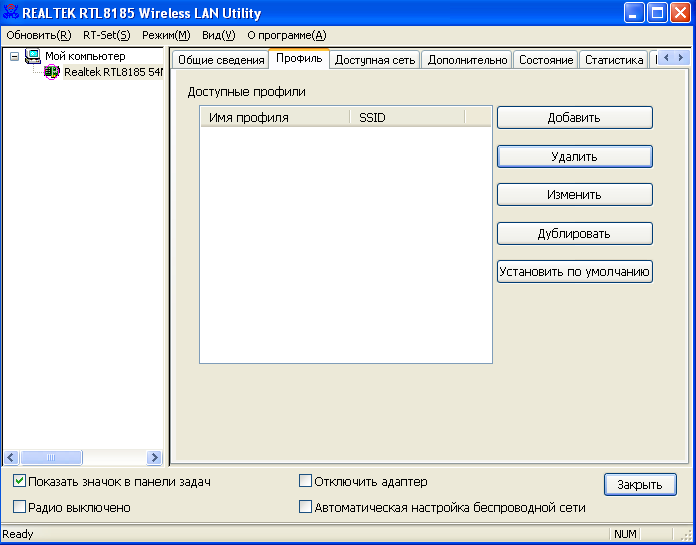Enable Автоматическая настройка беспроводной сети
Screen dimensions: 696x545
click(305, 507)
